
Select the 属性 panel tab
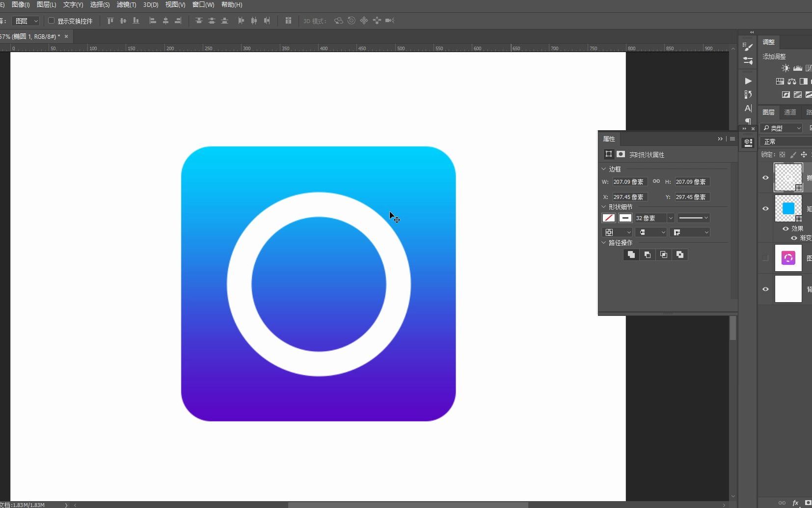pyautogui.click(x=609, y=139)
